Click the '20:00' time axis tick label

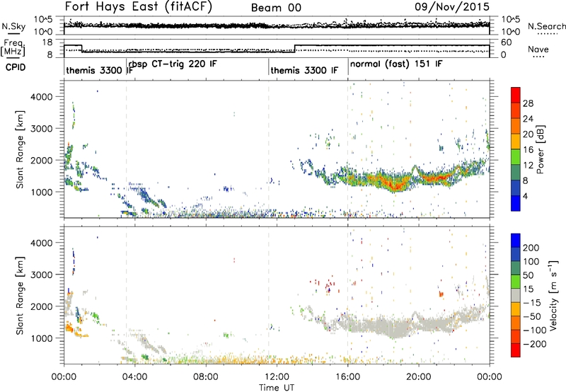418,377
